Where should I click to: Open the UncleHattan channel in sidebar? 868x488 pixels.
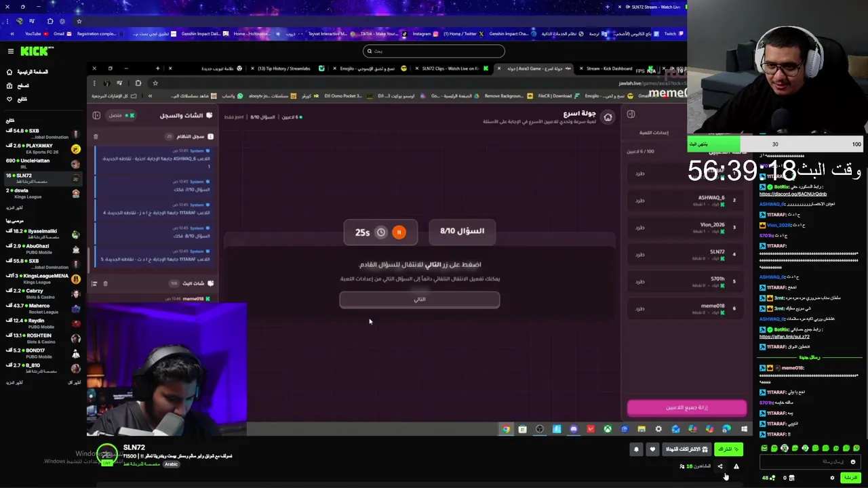pyautogui.click(x=42, y=163)
